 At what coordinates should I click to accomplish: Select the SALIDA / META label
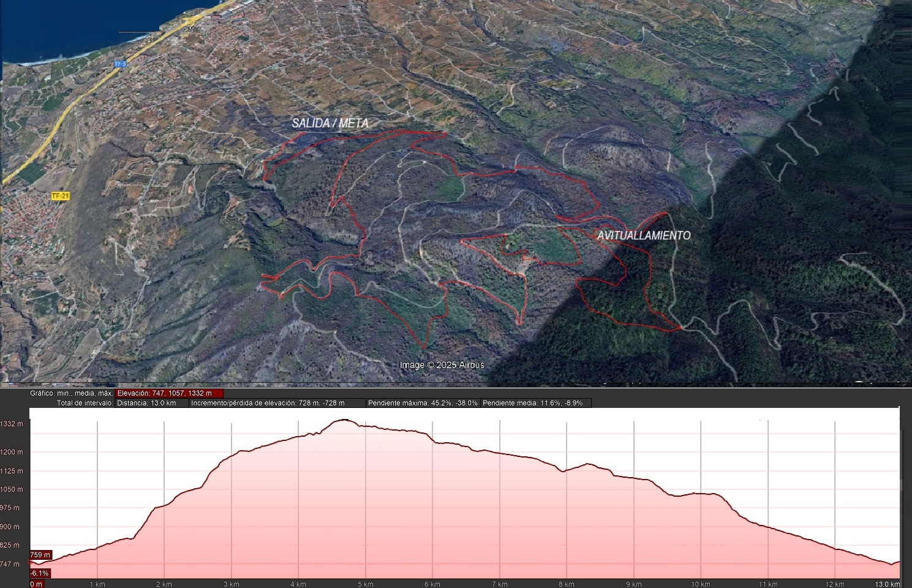(x=330, y=124)
